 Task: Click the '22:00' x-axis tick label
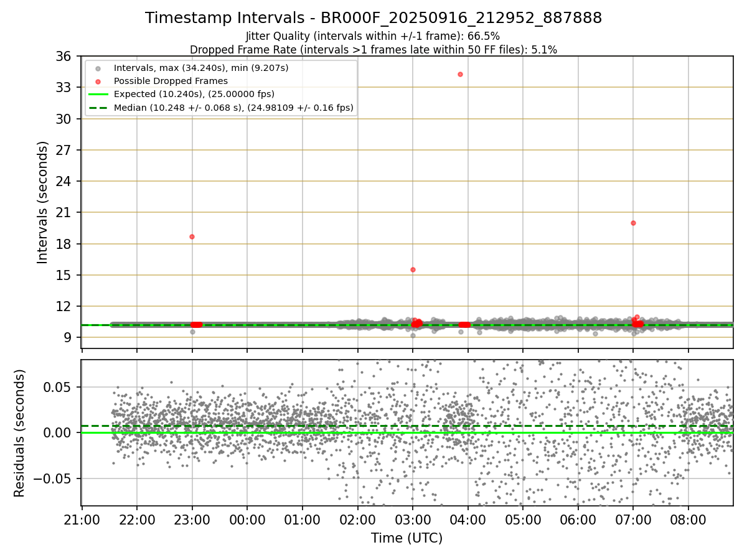pyautogui.click(x=137, y=519)
